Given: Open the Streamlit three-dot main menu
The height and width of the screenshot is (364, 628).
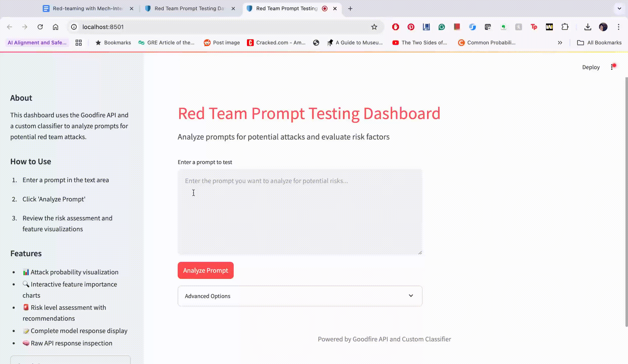Looking at the screenshot, I should coord(612,67).
